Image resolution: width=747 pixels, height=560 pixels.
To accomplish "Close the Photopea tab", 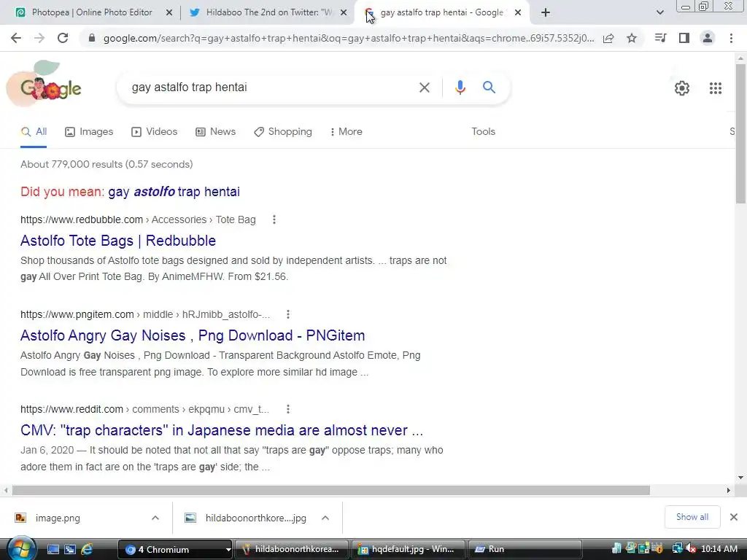I will tap(169, 12).
